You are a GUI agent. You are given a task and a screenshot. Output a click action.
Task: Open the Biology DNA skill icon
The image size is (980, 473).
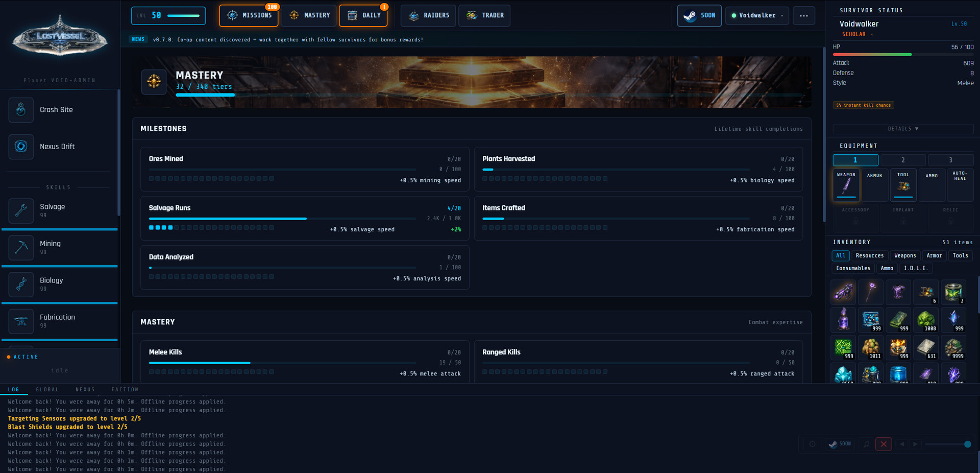coord(21,284)
